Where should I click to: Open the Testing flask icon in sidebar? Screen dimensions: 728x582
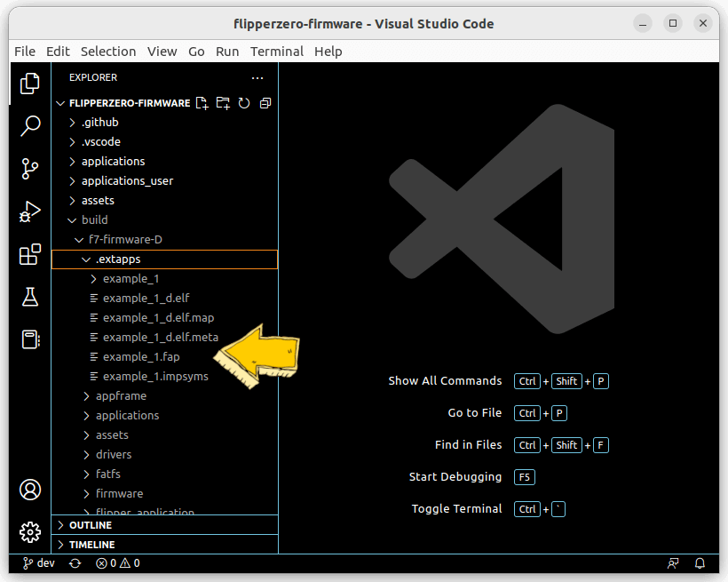coord(29,297)
